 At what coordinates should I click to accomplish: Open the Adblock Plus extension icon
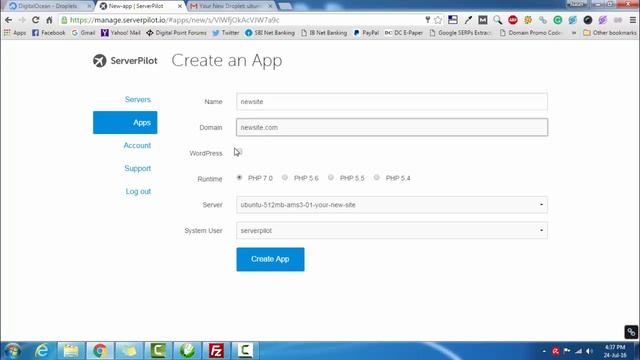click(513, 20)
